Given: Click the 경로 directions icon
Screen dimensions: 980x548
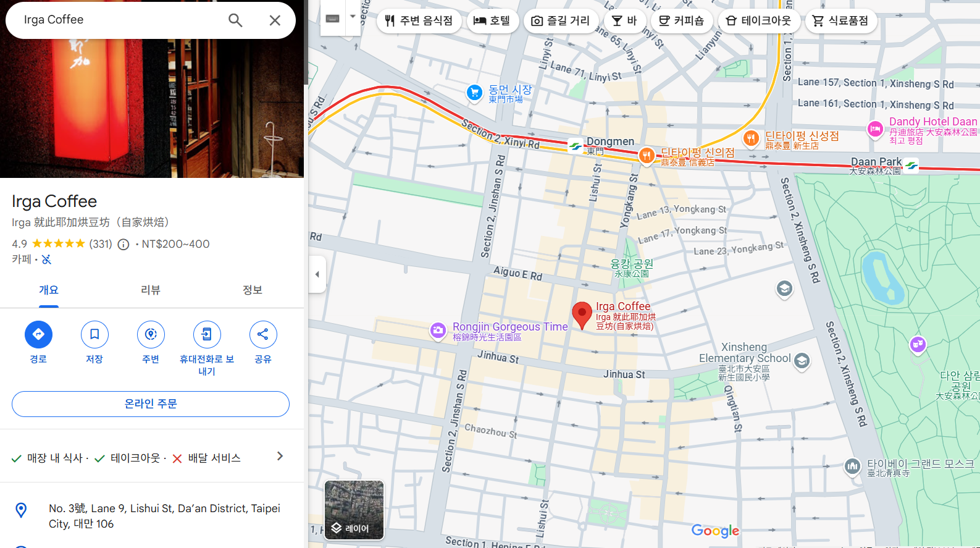Looking at the screenshot, I should coord(38,334).
